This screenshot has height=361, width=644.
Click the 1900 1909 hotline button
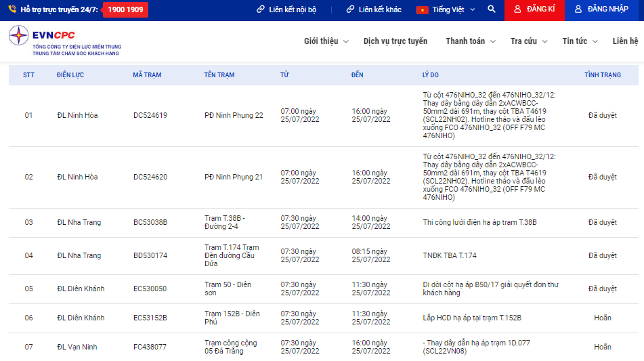125,9
